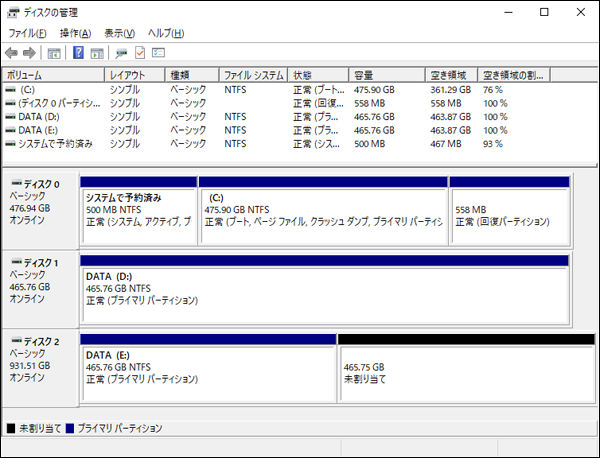Screen dimensions: 600x458
Task: Click the 476.94 GB disk size text
Action: 30,209
